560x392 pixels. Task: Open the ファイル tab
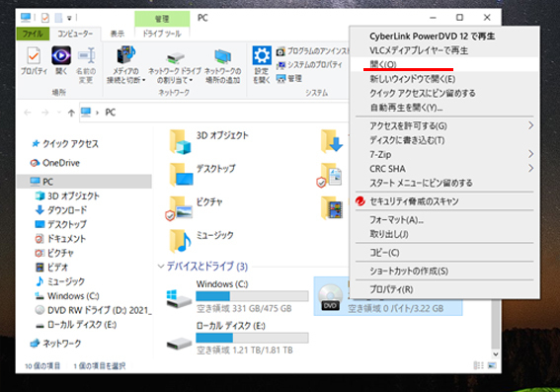33,34
